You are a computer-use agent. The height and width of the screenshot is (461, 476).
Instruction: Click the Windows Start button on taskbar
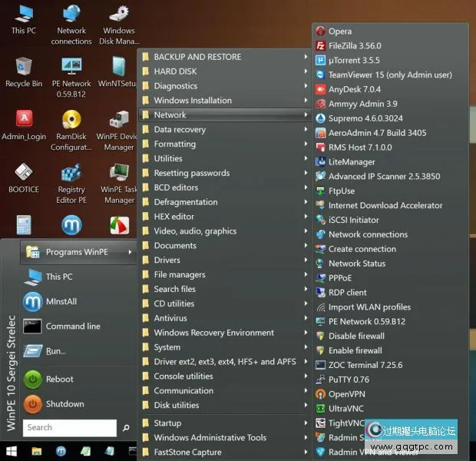coord(12,451)
